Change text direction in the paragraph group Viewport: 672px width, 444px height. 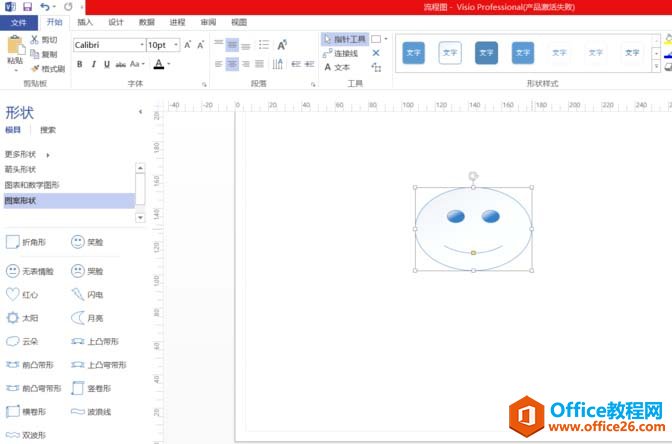(x=277, y=64)
